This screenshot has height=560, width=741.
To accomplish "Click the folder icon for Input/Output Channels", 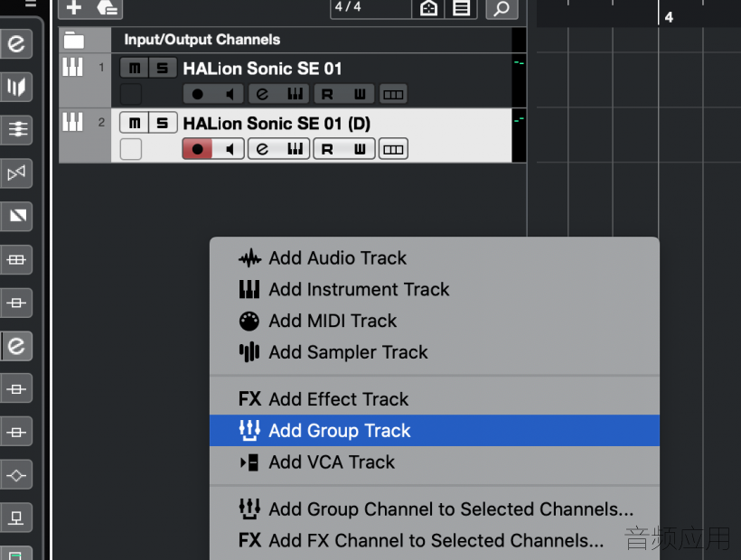I will tap(74, 40).
